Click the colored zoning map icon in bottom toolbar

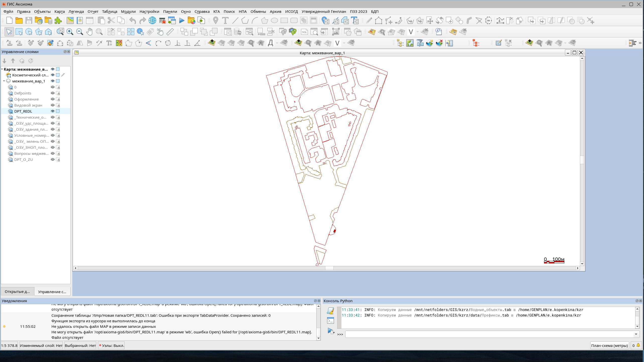119,43
